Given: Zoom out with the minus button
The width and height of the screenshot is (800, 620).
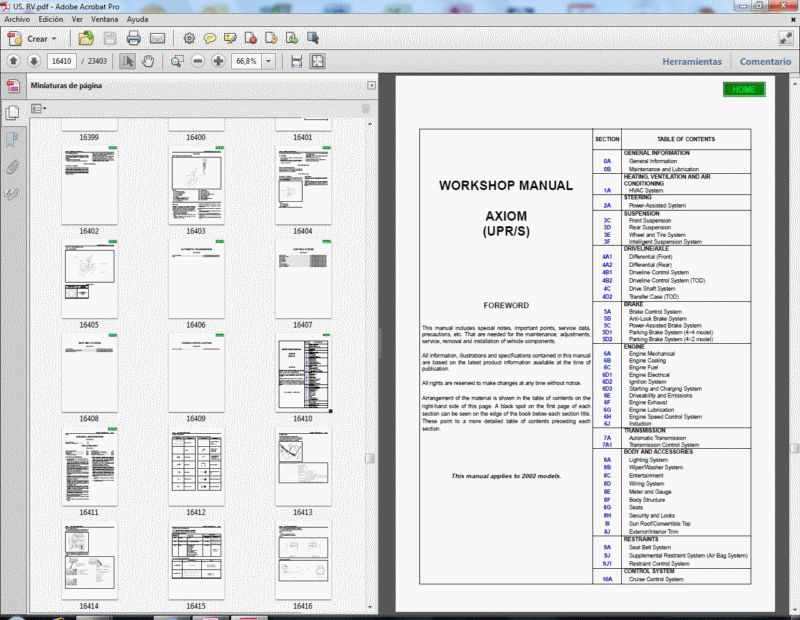Looking at the screenshot, I should click(x=197, y=61).
